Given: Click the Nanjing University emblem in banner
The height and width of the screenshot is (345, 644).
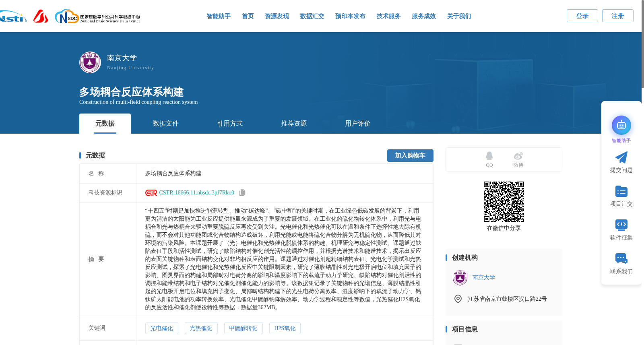Looking at the screenshot, I should point(90,62).
